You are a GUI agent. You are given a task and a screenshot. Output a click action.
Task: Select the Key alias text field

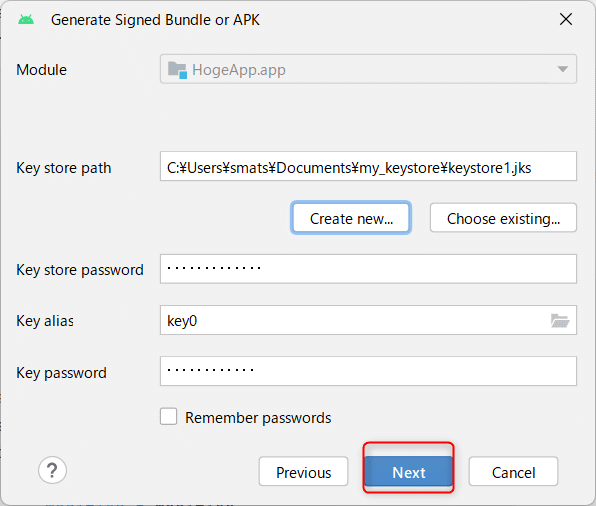(x=368, y=320)
